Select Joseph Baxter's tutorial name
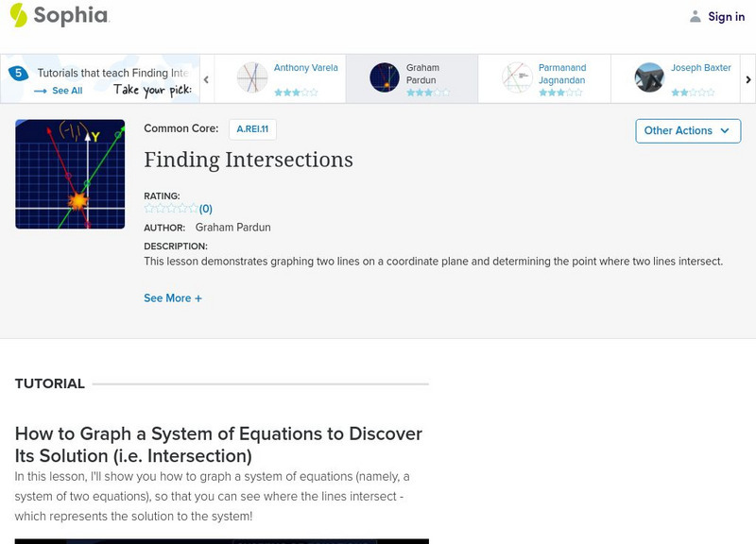The width and height of the screenshot is (756, 544). (x=700, y=68)
